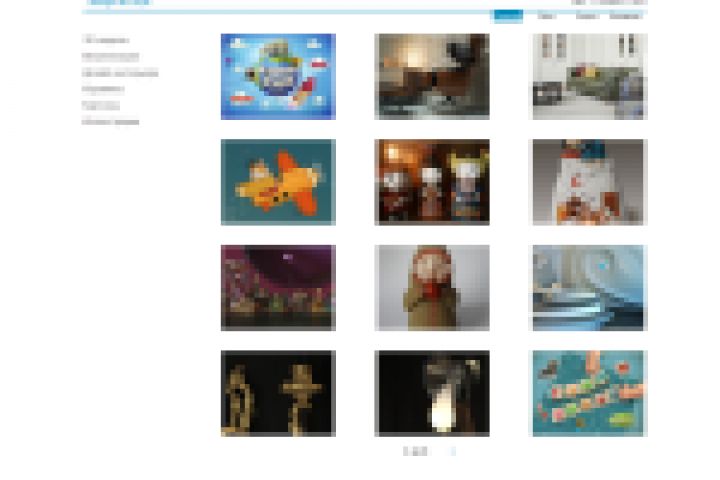Open the figurine in olive coat thumbnail
Image resolution: width=720 pixels, height=480 pixels.
coord(432,288)
